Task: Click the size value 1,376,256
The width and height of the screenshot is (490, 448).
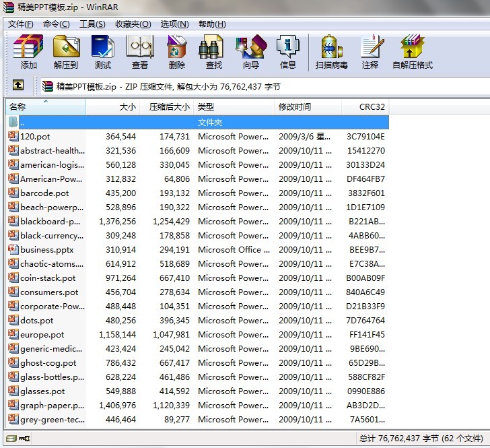Action: click(118, 221)
